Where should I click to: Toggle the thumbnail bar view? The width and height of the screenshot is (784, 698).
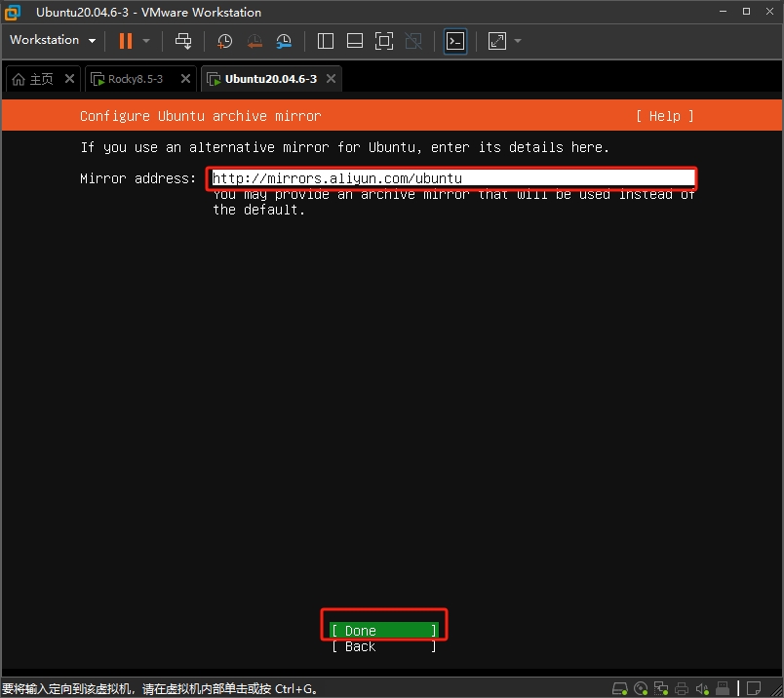355,41
